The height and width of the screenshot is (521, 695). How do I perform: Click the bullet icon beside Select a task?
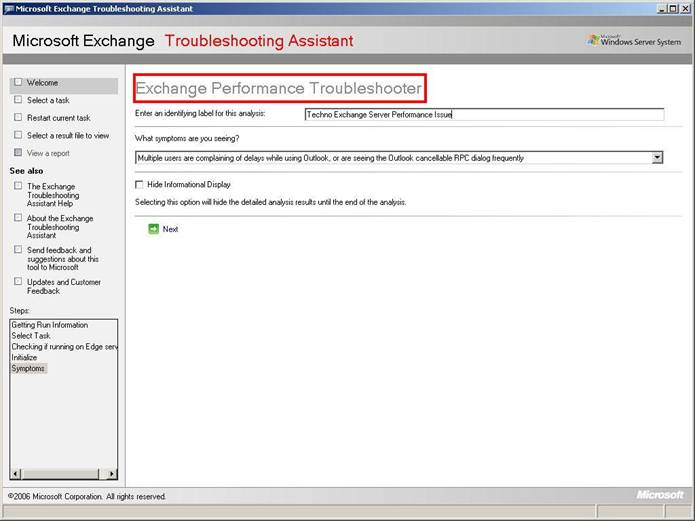click(x=18, y=100)
